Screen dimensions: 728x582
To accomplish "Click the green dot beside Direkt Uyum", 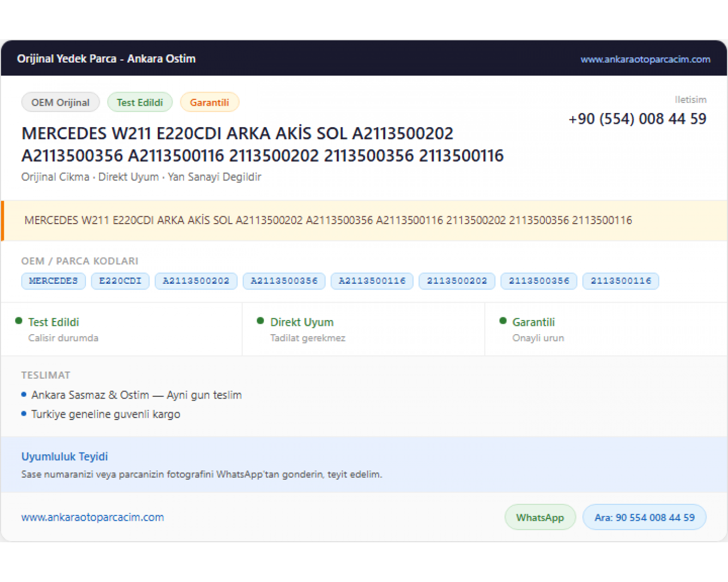I will 260,321.
